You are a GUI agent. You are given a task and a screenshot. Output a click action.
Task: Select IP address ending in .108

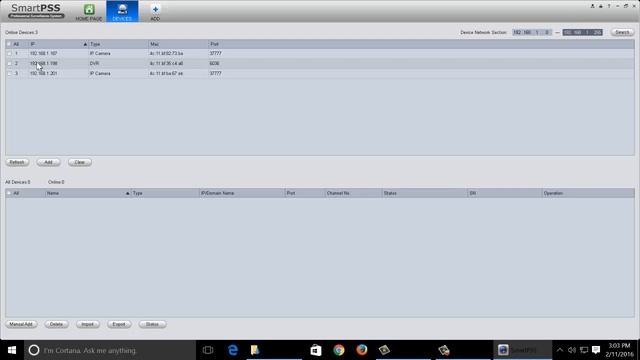tap(44, 64)
